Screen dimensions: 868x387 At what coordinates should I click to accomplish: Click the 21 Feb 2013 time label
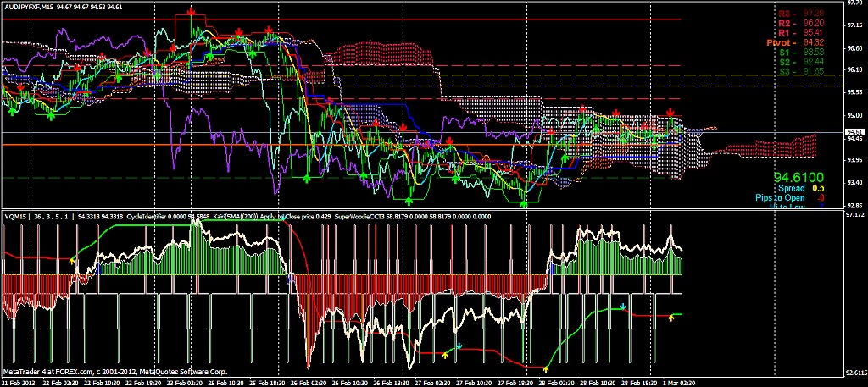[x=17, y=383]
